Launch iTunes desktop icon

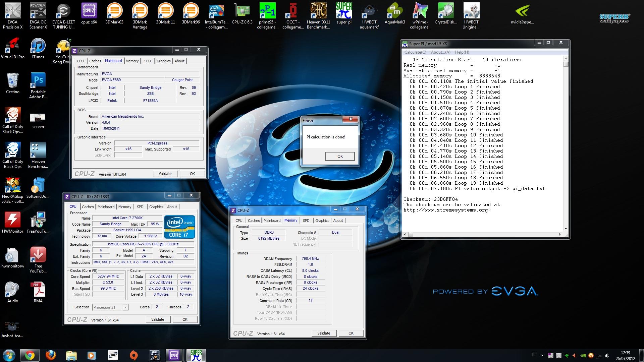[38, 49]
